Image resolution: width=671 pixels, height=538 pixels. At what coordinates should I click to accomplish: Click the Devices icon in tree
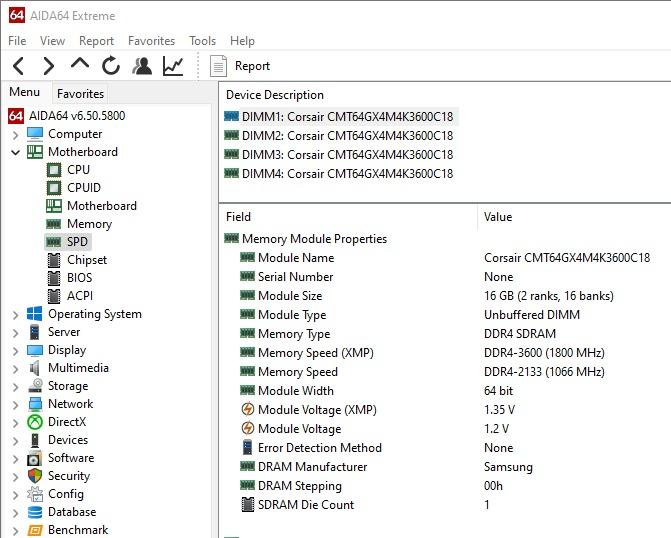pos(35,440)
